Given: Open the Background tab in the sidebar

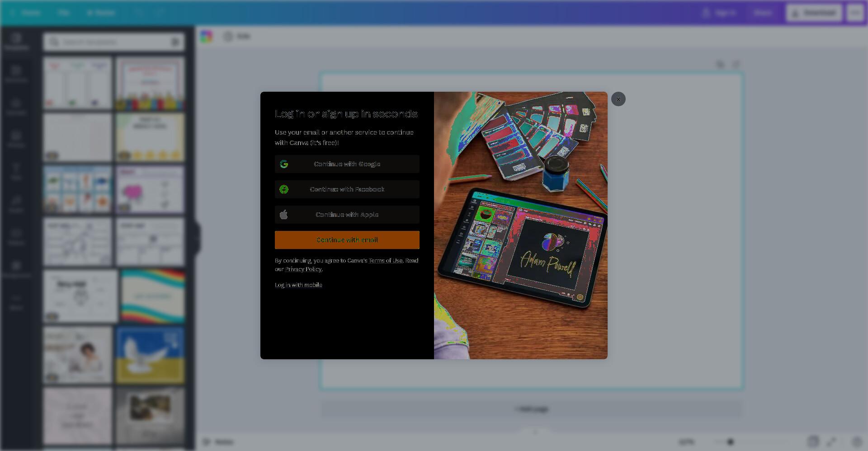Looking at the screenshot, I should 16,269.
